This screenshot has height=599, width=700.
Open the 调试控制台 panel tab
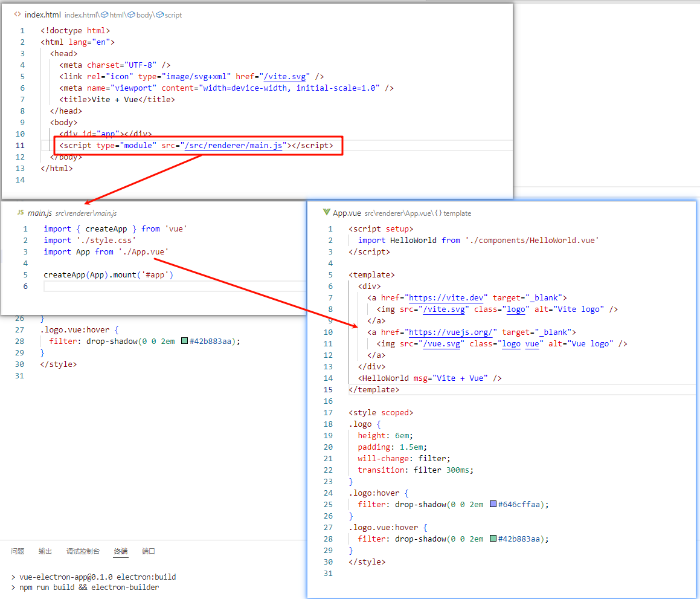83,551
